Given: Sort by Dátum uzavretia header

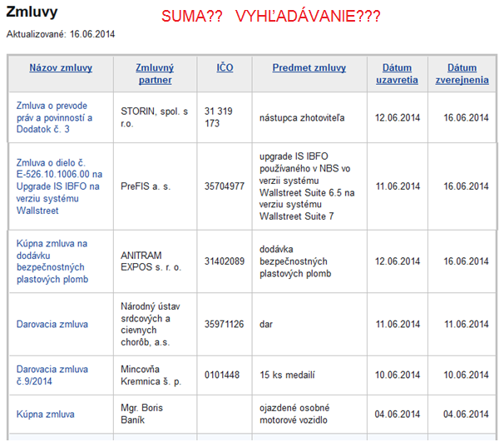Looking at the screenshot, I should pyautogui.click(x=397, y=73).
